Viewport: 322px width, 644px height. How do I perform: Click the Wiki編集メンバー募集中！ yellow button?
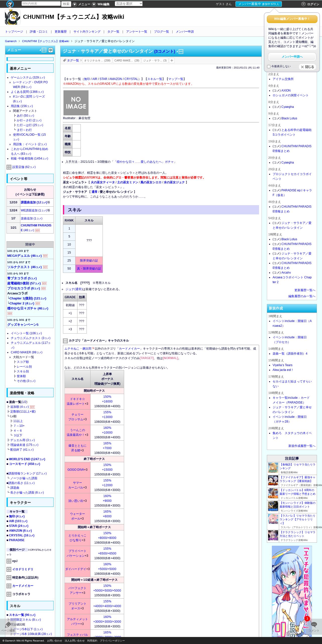(x=292, y=19)
